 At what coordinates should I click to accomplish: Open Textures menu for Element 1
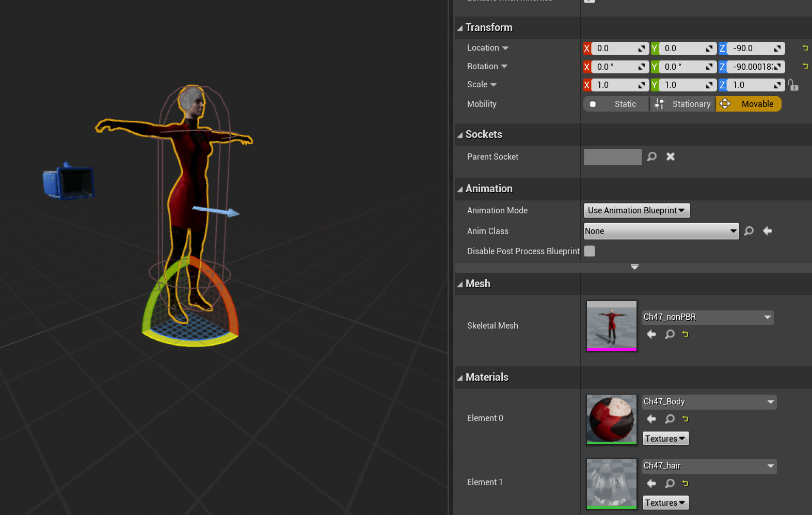point(666,503)
